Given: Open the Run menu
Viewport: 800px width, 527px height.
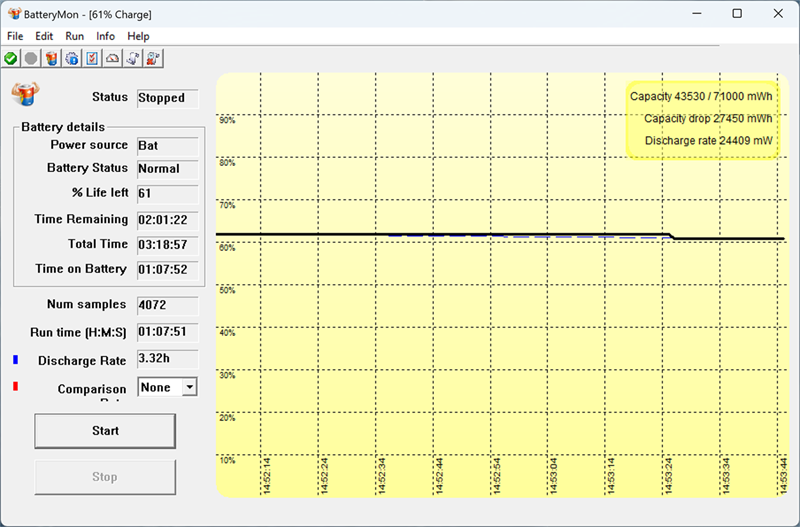Looking at the screenshot, I should click(74, 36).
